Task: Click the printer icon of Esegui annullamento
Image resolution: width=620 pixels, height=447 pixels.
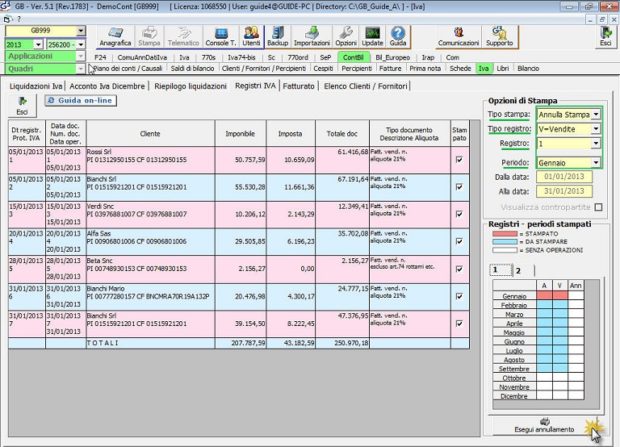Action: point(544,421)
